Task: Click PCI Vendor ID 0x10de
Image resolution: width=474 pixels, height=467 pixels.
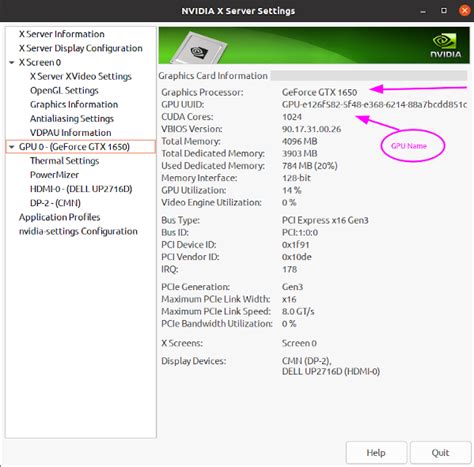Action: click(297, 257)
